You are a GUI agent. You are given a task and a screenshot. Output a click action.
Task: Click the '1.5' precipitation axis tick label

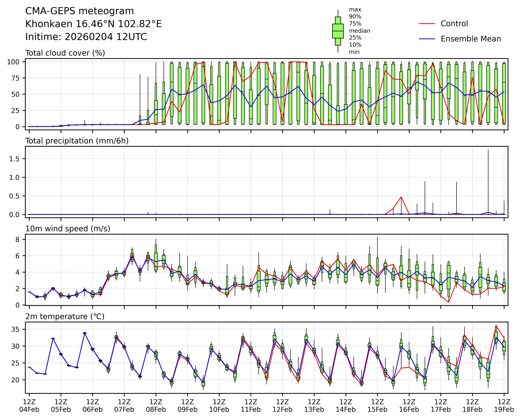(x=14, y=159)
